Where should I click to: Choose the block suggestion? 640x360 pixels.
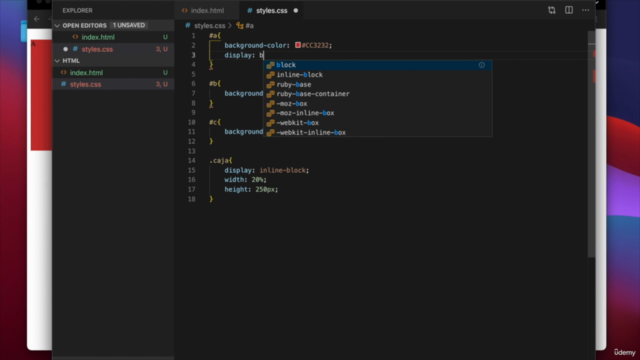pos(378,65)
